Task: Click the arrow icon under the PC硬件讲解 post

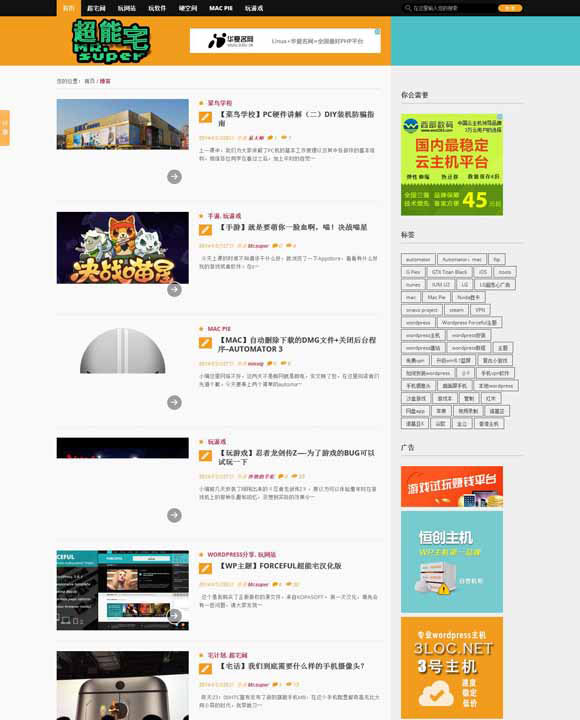Action: [174, 176]
